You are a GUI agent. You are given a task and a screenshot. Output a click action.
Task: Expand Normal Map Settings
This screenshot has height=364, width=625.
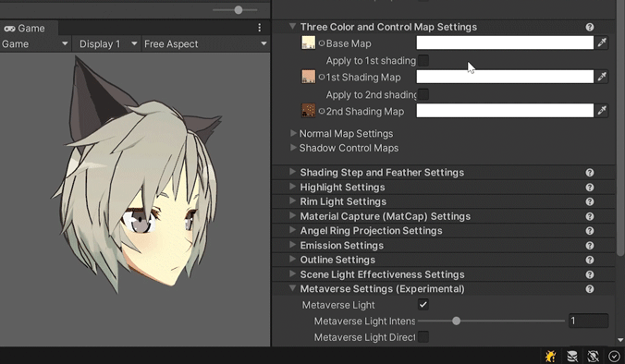click(293, 133)
